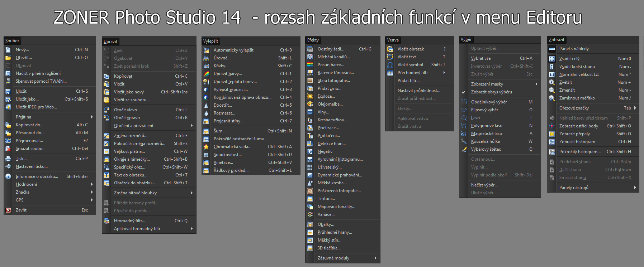
Task: Expand the Přejít na submenu
Action: [92, 117]
